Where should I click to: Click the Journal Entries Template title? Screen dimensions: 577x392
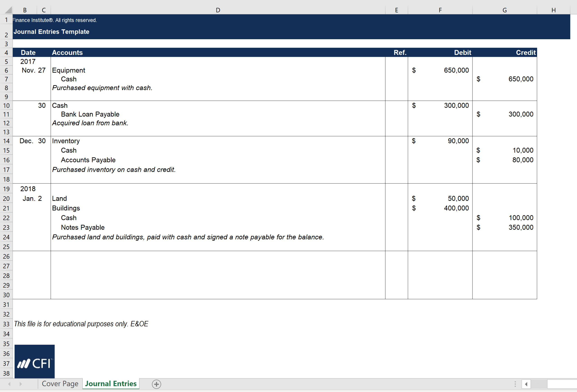point(51,32)
